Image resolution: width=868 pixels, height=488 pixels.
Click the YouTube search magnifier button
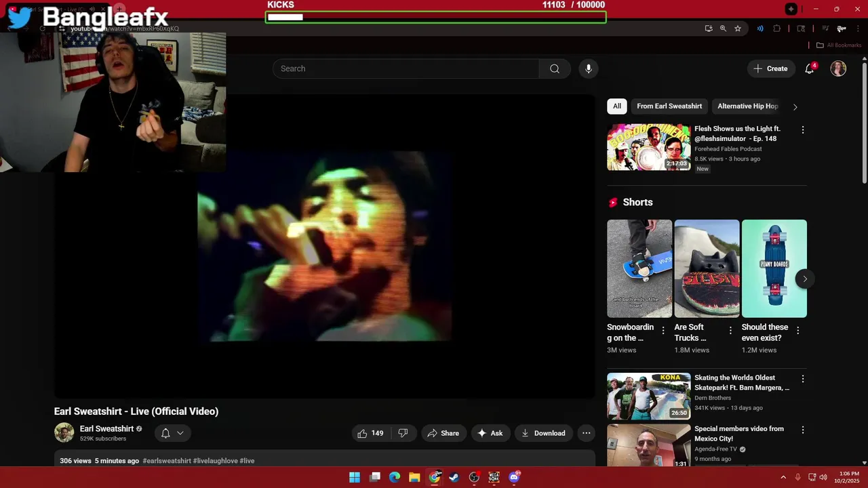point(555,68)
